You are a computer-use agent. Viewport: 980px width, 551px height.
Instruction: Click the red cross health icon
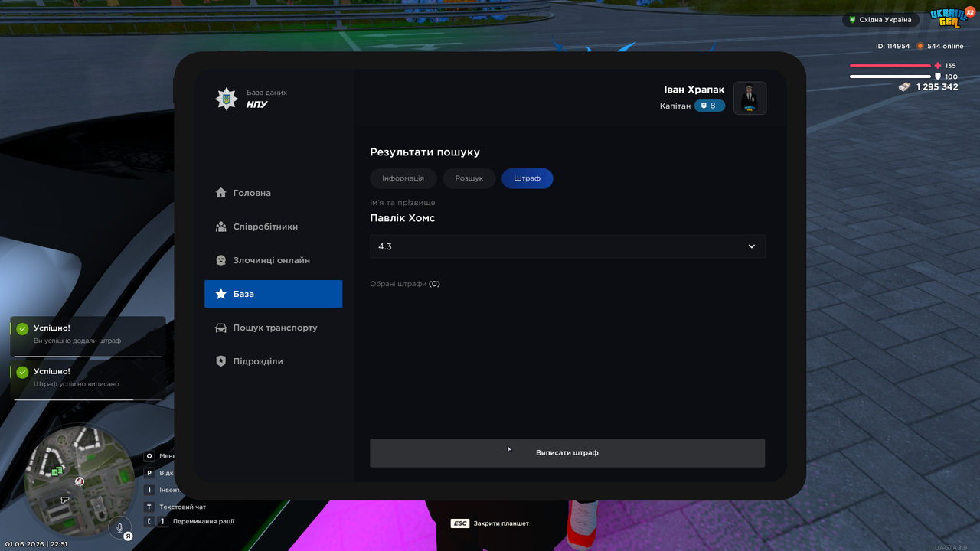(x=938, y=66)
